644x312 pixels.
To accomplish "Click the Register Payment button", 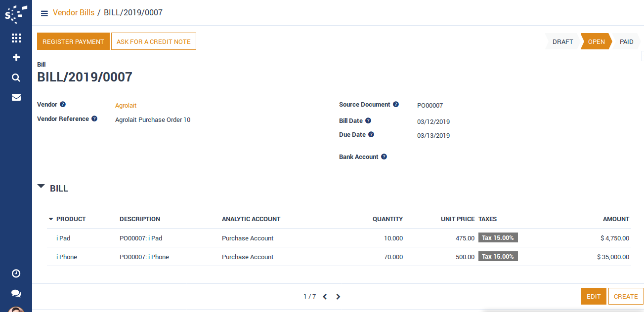I will (73, 41).
